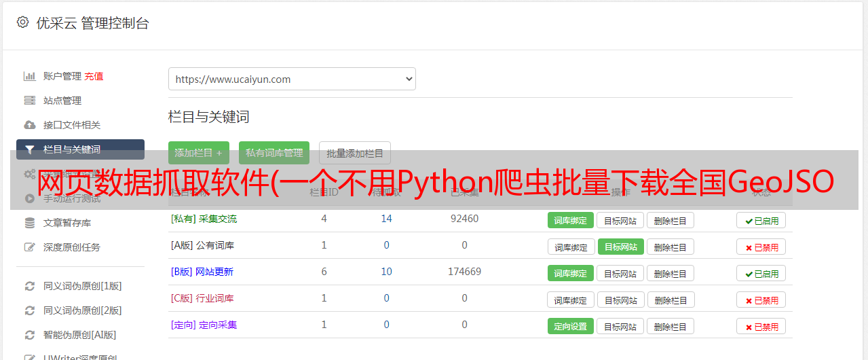Click the gear icon beside 优采云 管理控制台
The image size is (868, 360).
point(22,22)
